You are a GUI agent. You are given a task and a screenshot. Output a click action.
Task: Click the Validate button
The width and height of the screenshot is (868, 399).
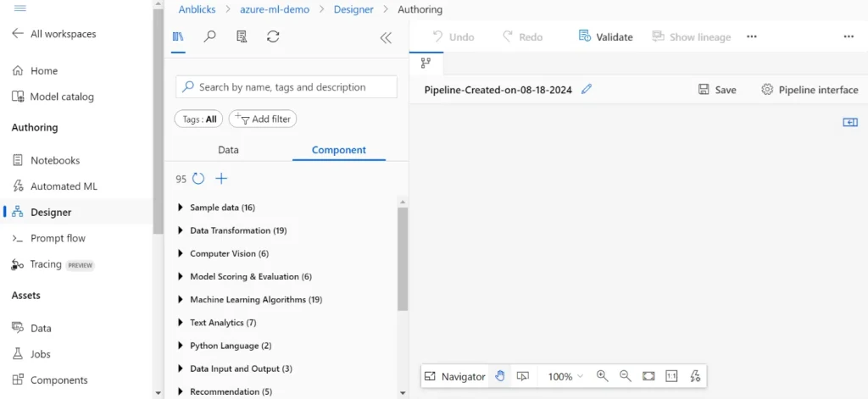point(606,37)
